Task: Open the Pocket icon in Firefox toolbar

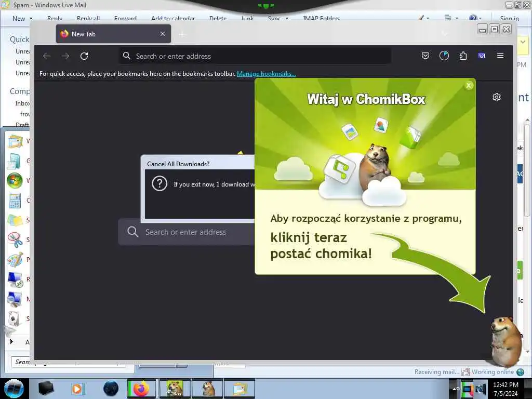Action: [x=425, y=56]
